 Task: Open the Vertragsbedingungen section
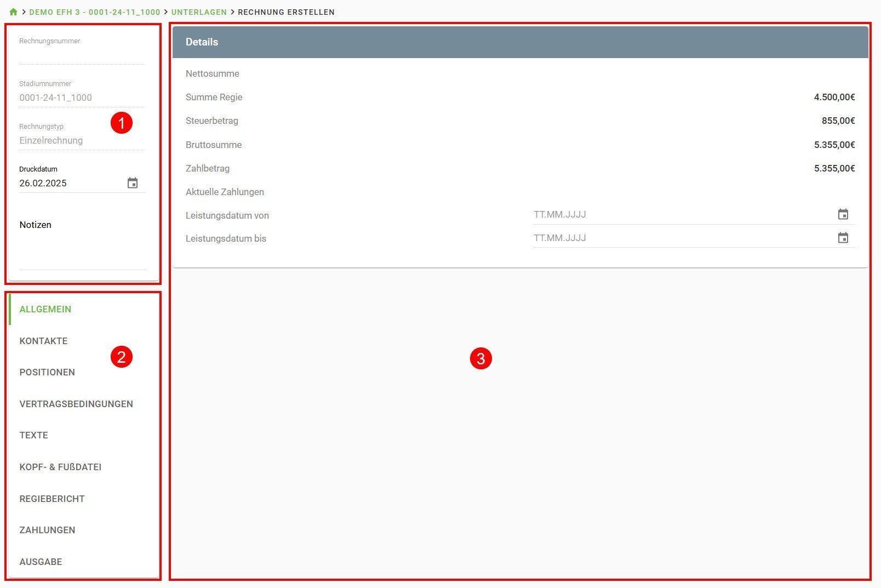[76, 404]
